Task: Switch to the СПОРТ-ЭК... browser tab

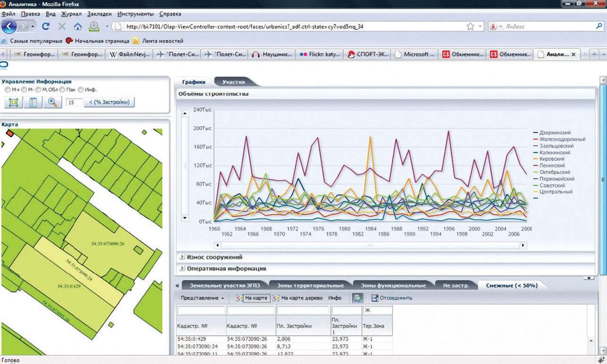Action: [368, 55]
